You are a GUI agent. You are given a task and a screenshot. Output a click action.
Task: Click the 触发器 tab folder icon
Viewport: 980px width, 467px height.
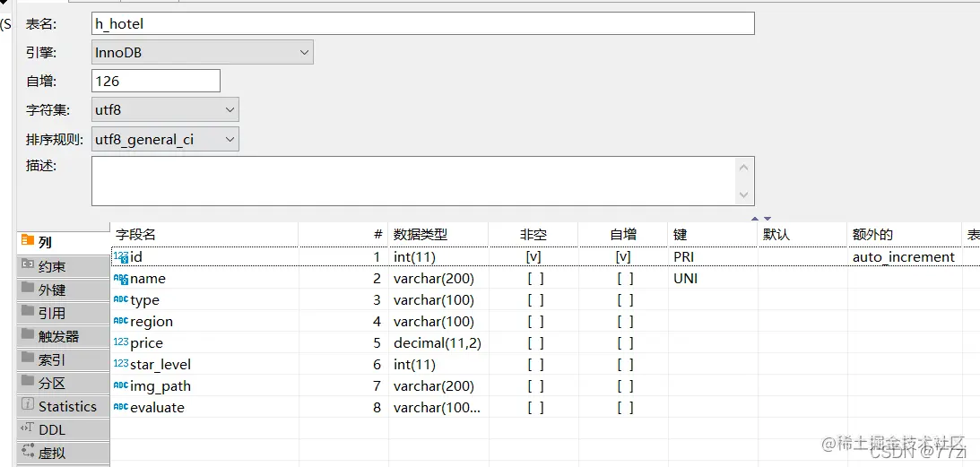click(27, 334)
